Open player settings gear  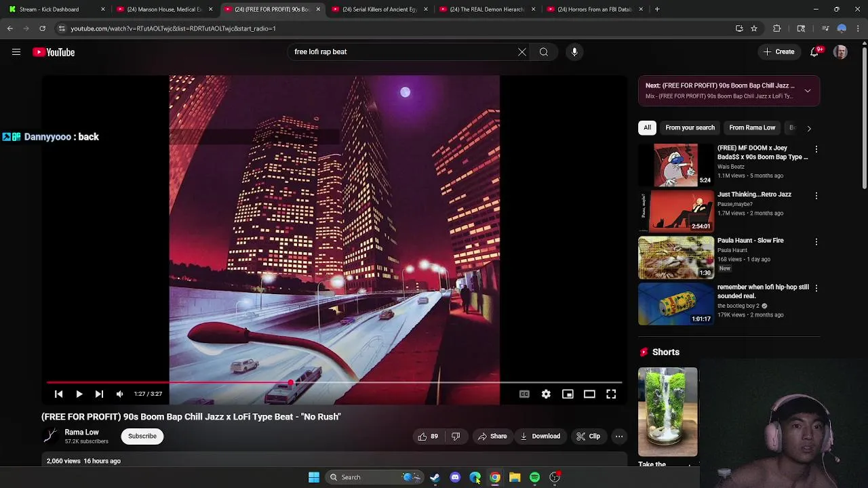click(x=546, y=394)
